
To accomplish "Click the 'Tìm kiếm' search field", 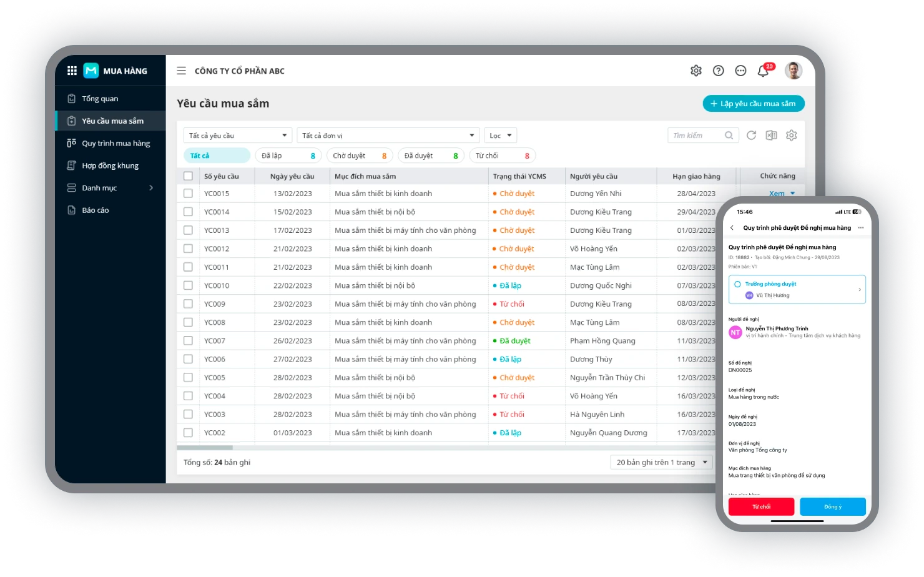I will click(696, 136).
